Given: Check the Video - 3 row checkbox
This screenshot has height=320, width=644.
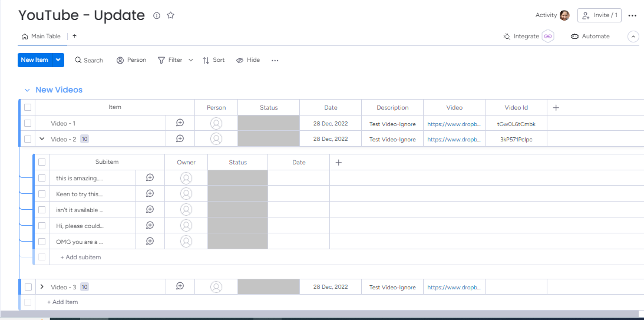Looking at the screenshot, I should click(x=28, y=287).
